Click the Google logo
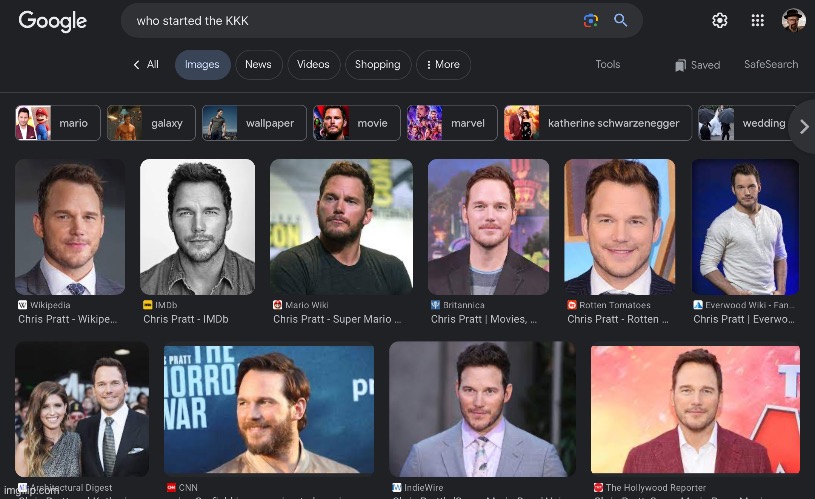Viewport: 815px width, 499px height. tap(52, 21)
